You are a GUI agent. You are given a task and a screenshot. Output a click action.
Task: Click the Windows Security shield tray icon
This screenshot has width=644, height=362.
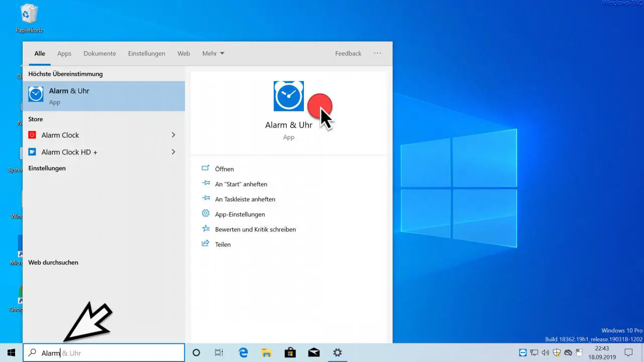click(x=557, y=353)
